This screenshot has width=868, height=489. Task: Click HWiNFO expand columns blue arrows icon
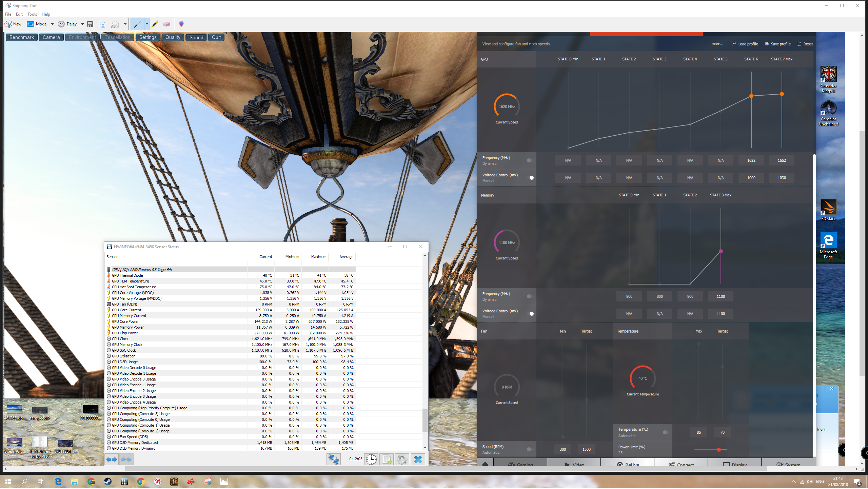tap(112, 460)
